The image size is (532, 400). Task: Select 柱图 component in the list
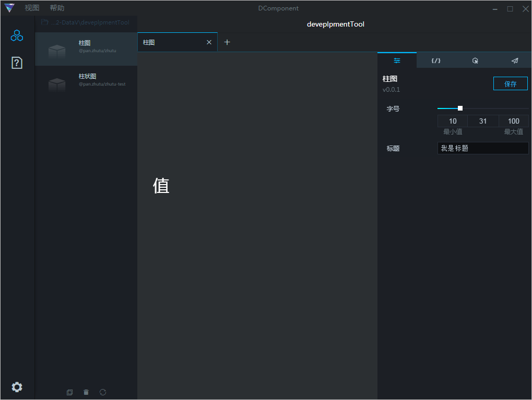tap(86, 49)
